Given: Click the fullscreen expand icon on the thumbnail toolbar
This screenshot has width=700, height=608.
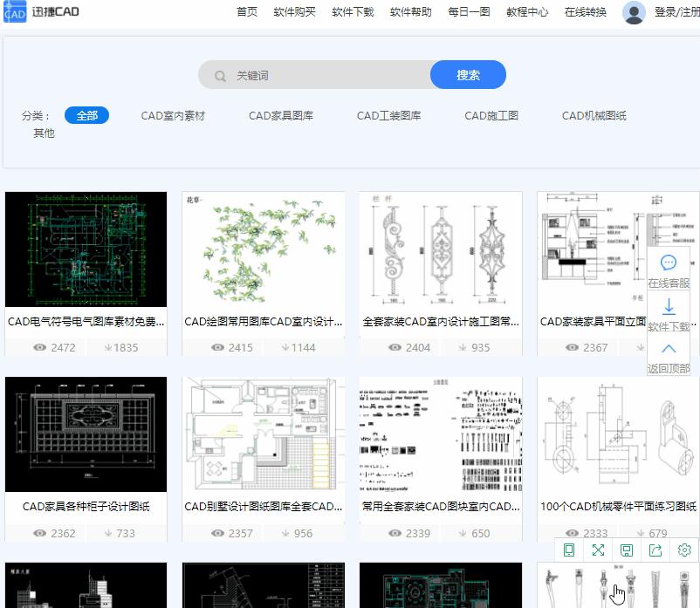Looking at the screenshot, I should point(598,550).
